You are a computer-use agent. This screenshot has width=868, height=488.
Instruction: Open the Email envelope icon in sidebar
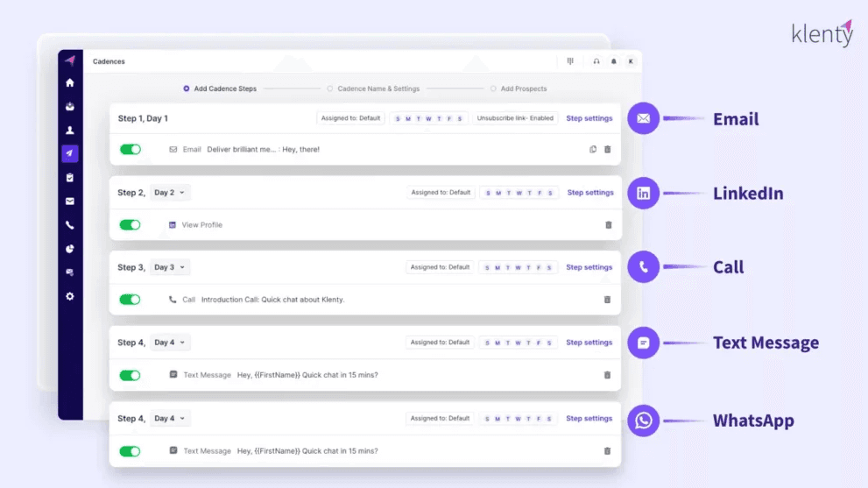[70, 202]
